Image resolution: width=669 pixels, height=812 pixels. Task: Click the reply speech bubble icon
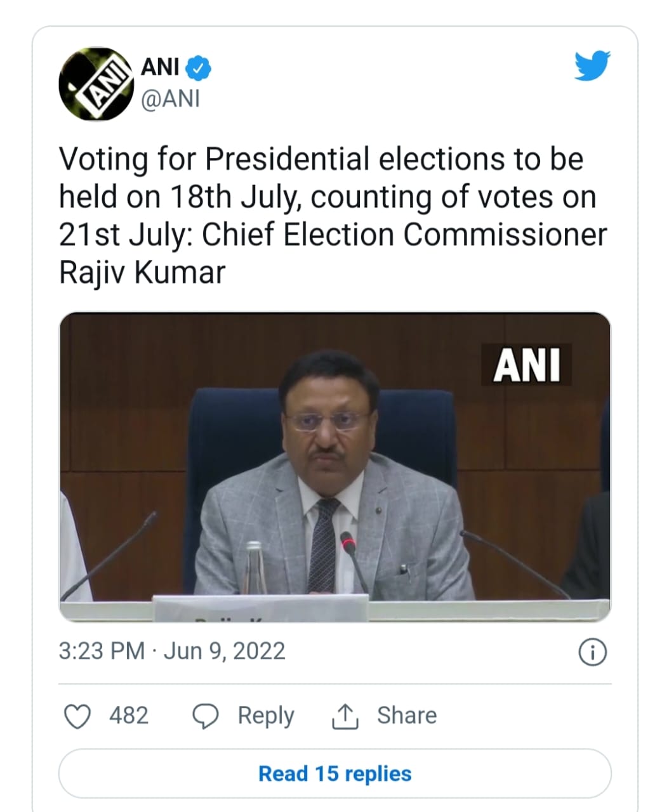[x=205, y=716]
